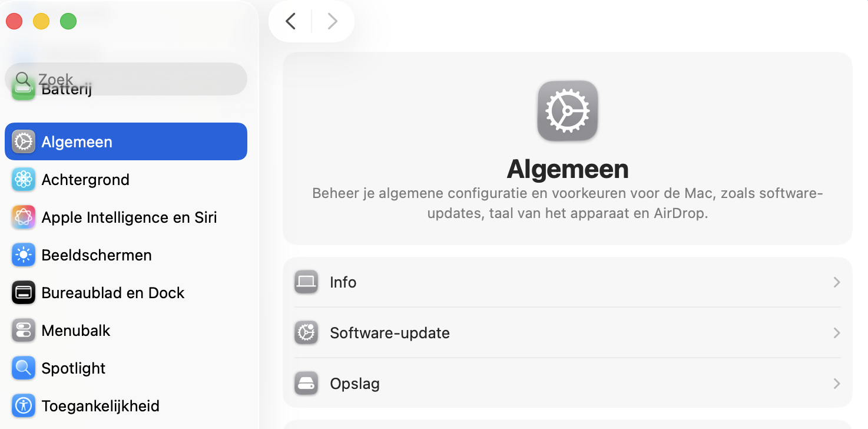Select the Algemeen gear icon in sidebar
This screenshot has height=429, width=868.
coord(23,141)
